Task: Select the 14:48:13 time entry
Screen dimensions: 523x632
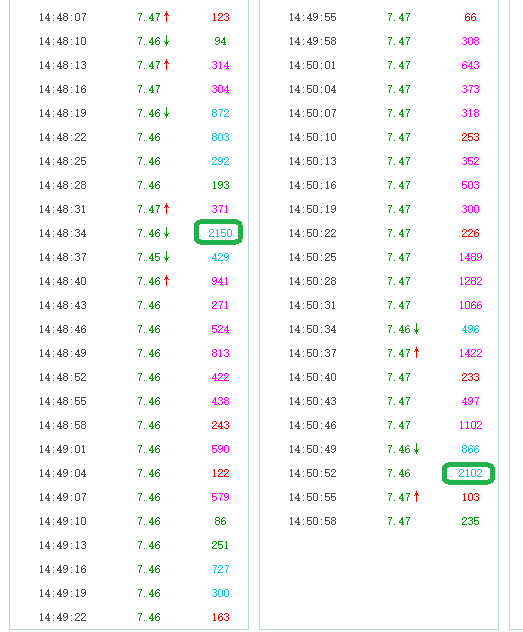Action: pos(62,65)
